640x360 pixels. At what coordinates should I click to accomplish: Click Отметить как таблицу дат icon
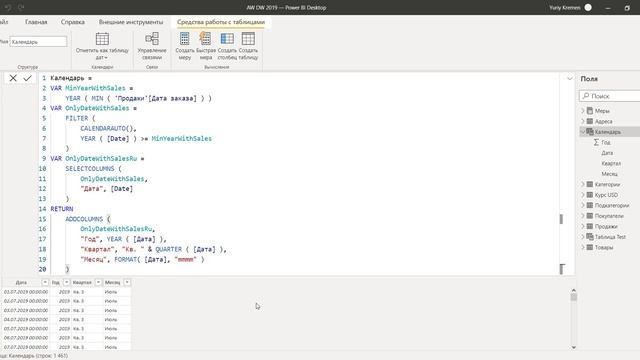click(x=102, y=39)
